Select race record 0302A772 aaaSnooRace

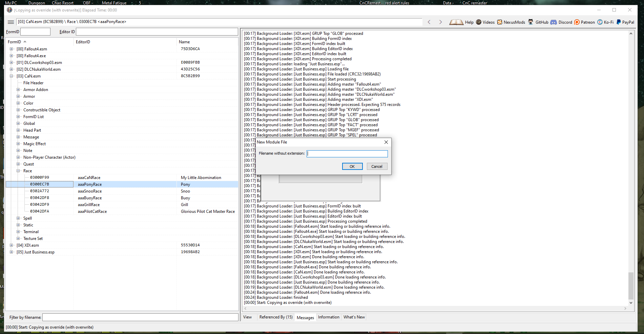tap(122, 191)
